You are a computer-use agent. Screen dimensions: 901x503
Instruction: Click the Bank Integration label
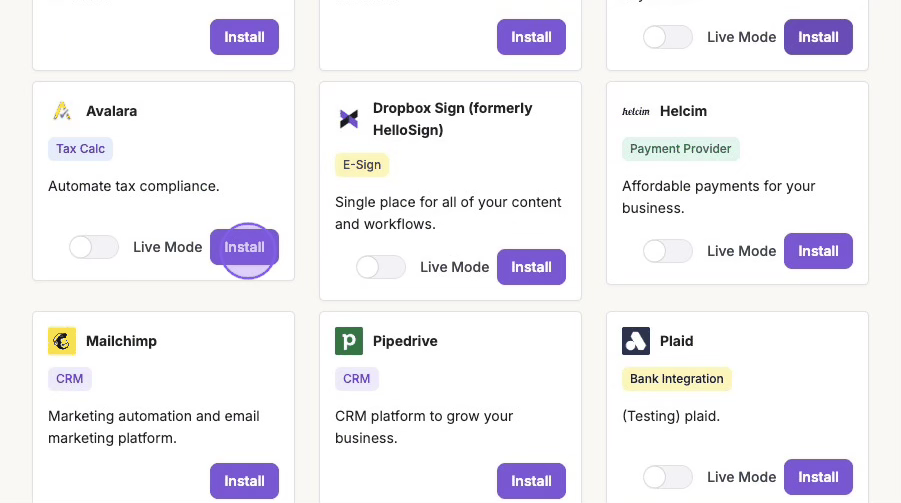[677, 379]
